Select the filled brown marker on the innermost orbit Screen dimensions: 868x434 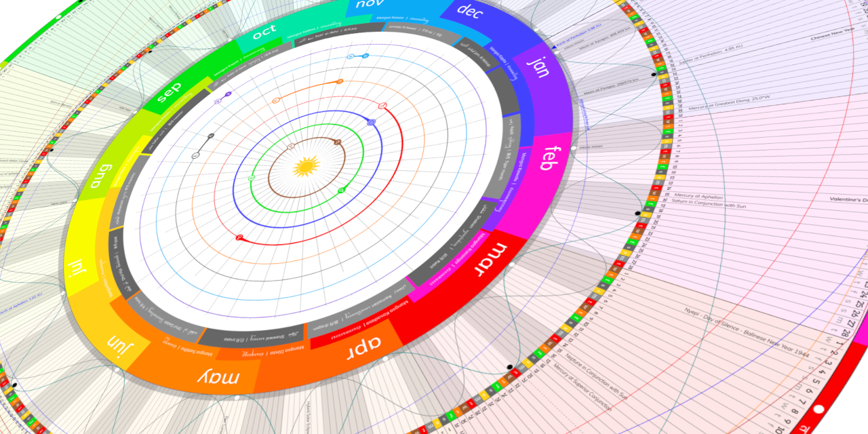pyautogui.click(x=338, y=142)
